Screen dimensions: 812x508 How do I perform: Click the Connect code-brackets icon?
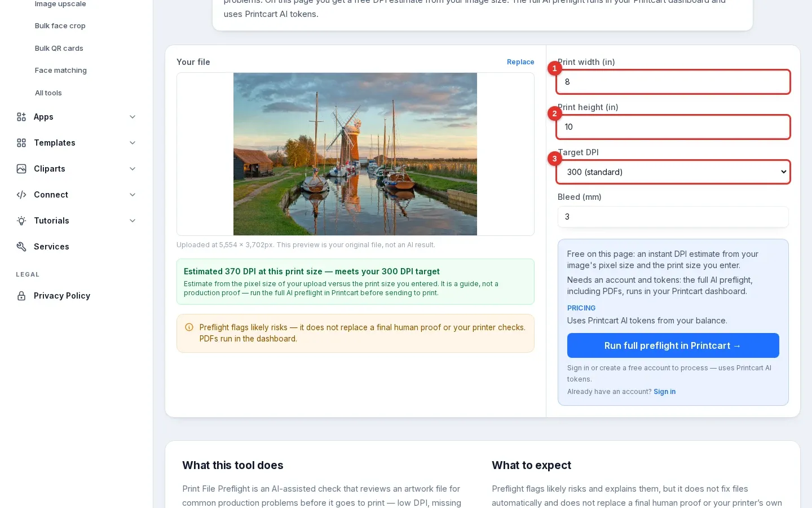(x=21, y=195)
